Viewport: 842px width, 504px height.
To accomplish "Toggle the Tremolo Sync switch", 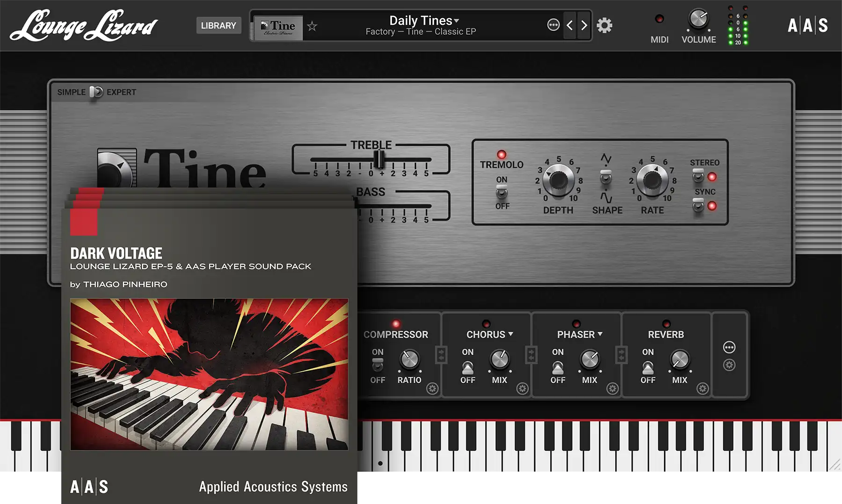I will tap(698, 205).
